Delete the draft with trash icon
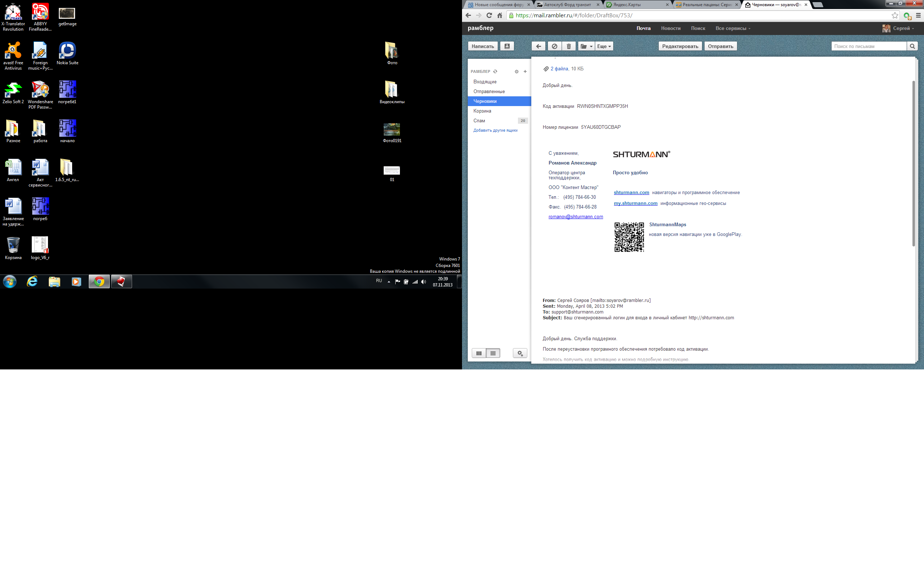Viewport: 924px width, 583px height. [x=569, y=46]
